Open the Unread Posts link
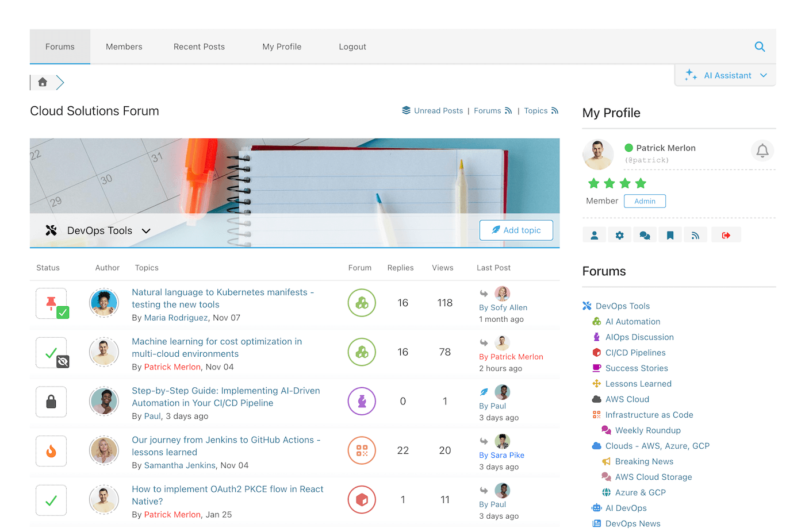The image size is (805, 532). pos(439,110)
